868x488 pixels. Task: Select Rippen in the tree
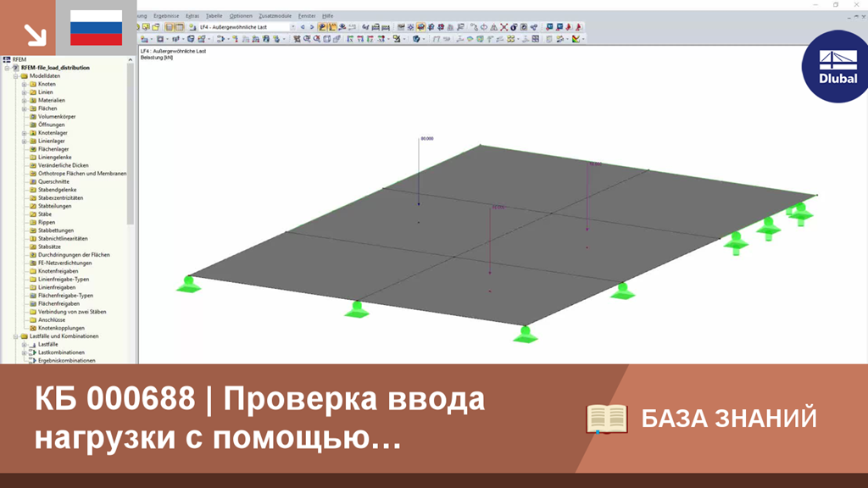47,223
